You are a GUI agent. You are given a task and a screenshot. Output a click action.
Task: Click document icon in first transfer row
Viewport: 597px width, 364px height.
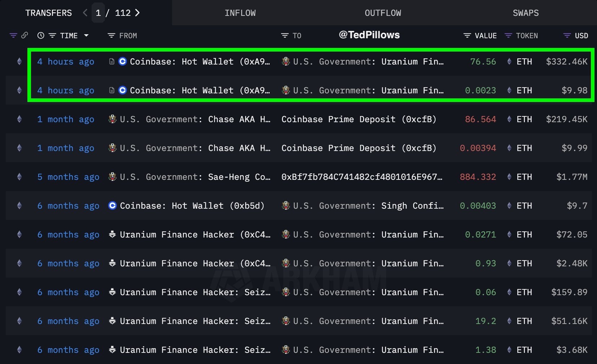tap(112, 62)
